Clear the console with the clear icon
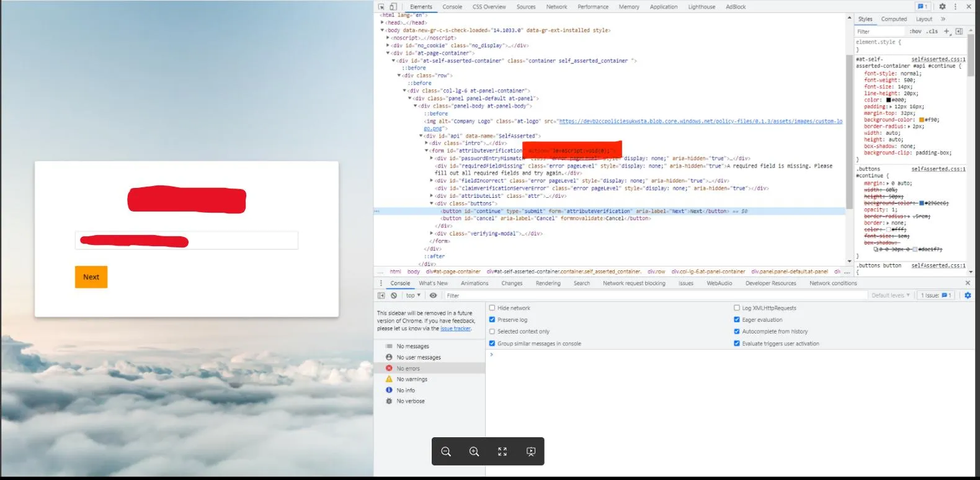This screenshot has width=980, height=480. 394,295
